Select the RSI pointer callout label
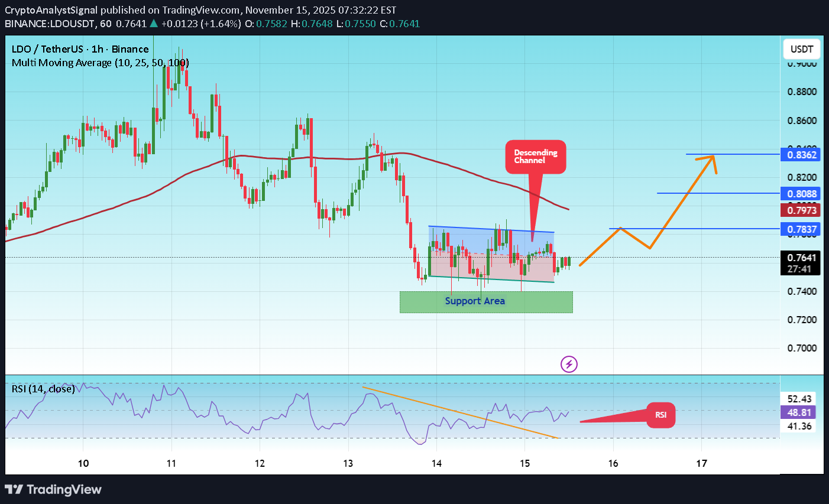 tap(661, 415)
